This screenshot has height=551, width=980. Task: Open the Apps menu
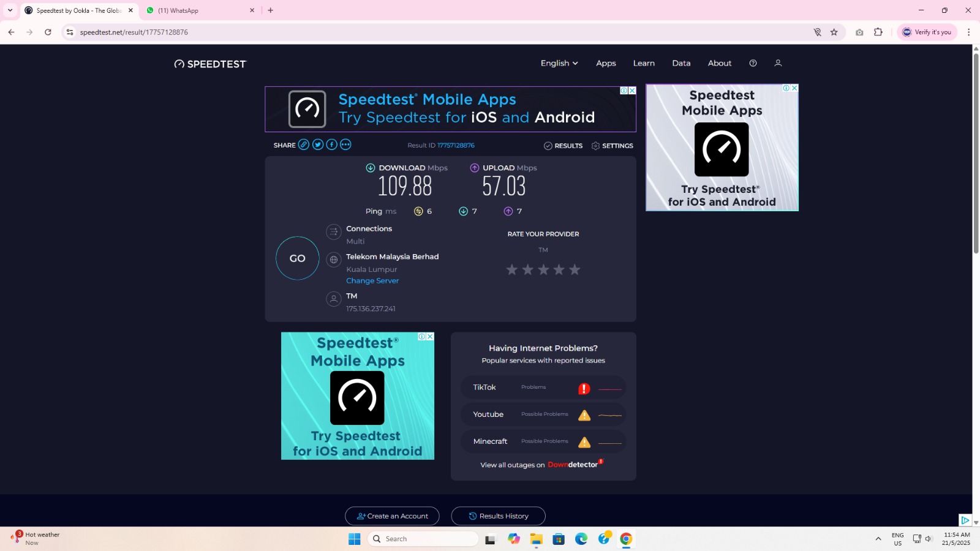click(x=606, y=63)
